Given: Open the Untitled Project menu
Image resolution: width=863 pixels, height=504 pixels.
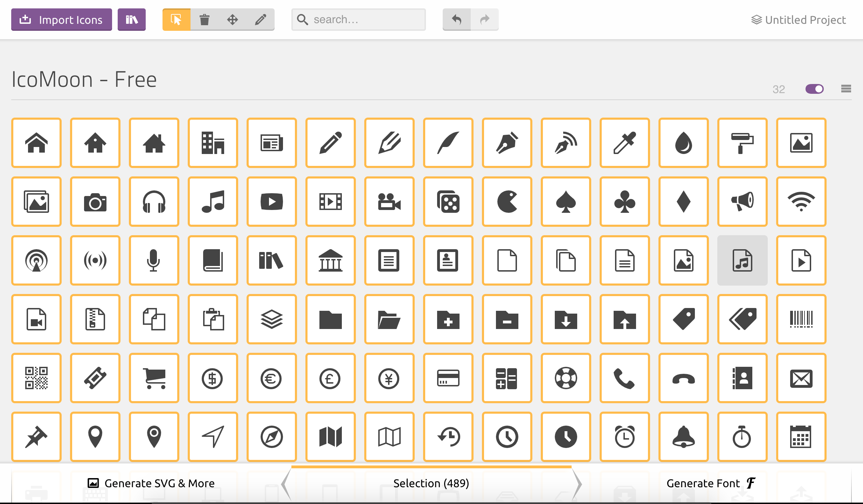Looking at the screenshot, I should pyautogui.click(x=799, y=20).
